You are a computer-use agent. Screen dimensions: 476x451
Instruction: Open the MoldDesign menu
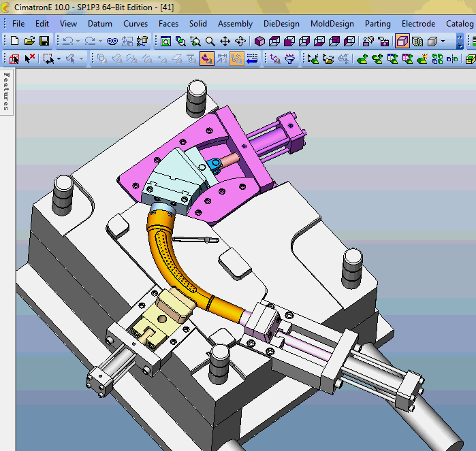pyautogui.click(x=332, y=24)
